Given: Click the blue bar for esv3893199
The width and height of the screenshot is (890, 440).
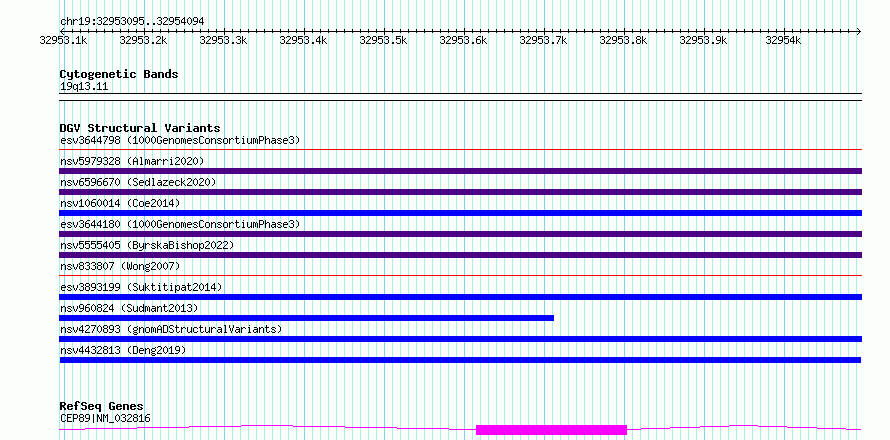Looking at the screenshot, I should 460,297.
